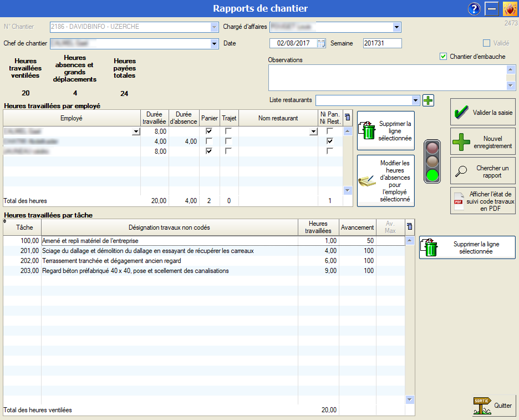Click column settings icon in employee table header
The height and width of the screenshot is (420, 519).
[348, 117]
